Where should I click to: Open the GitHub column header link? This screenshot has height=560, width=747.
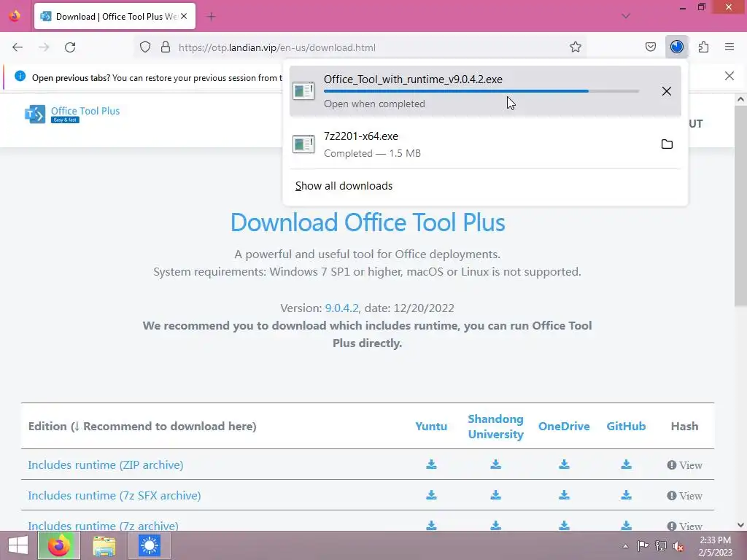[626, 426]
